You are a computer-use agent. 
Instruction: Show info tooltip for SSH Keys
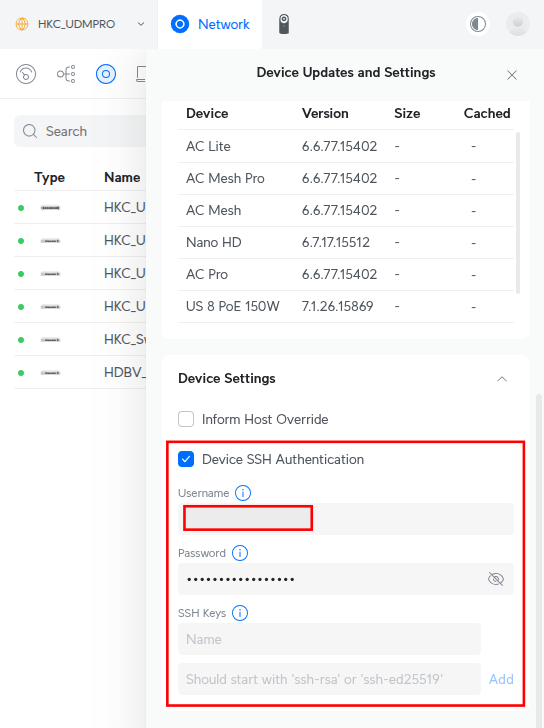click(x=240, y=613)
